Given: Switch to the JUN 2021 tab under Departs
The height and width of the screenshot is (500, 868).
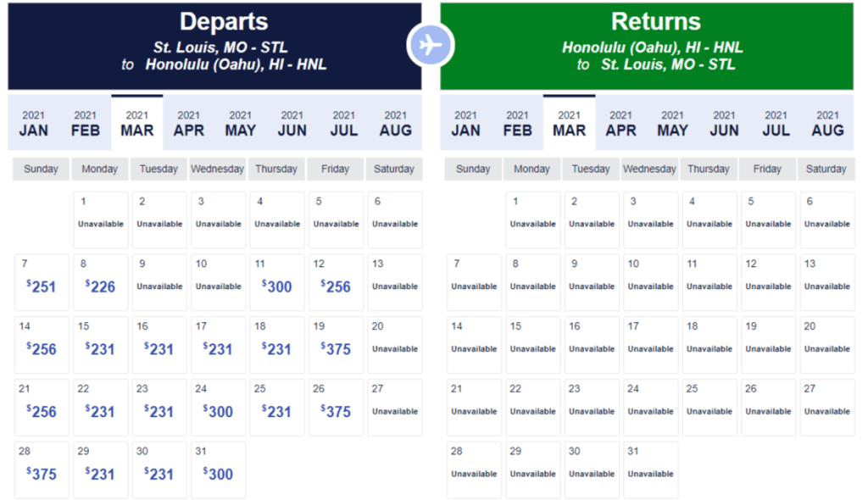Looking at the screenshot, I should coord(292,123).
